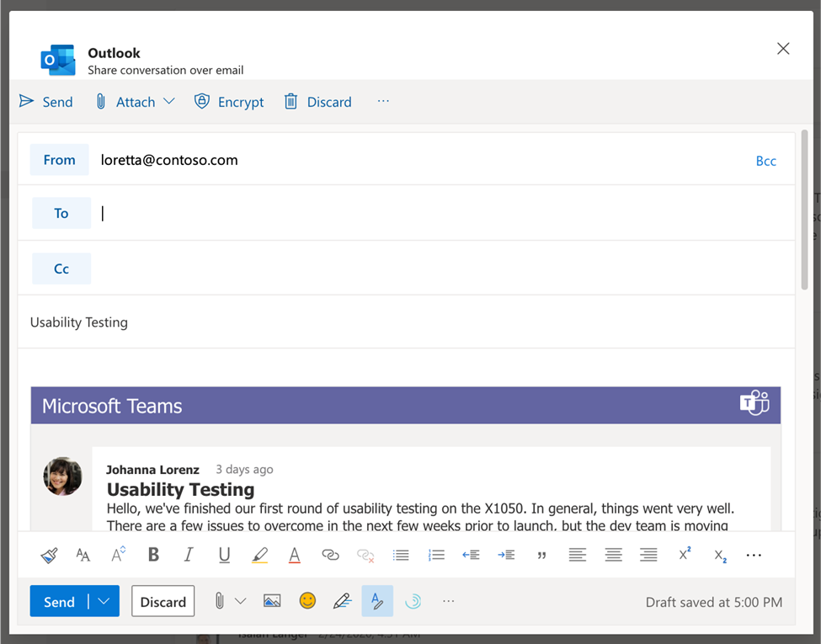Image resolution: width=821 pixels, height=644 pixels.
Task: Open the font selection icon
Action: [83, 555]
